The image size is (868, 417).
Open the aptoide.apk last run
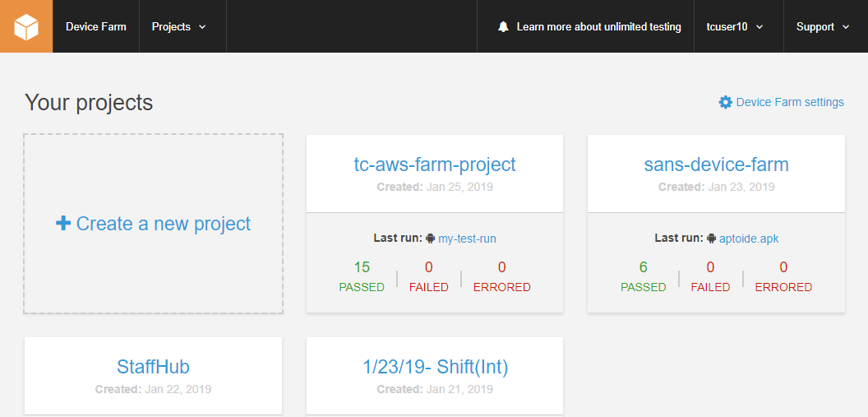749,239
